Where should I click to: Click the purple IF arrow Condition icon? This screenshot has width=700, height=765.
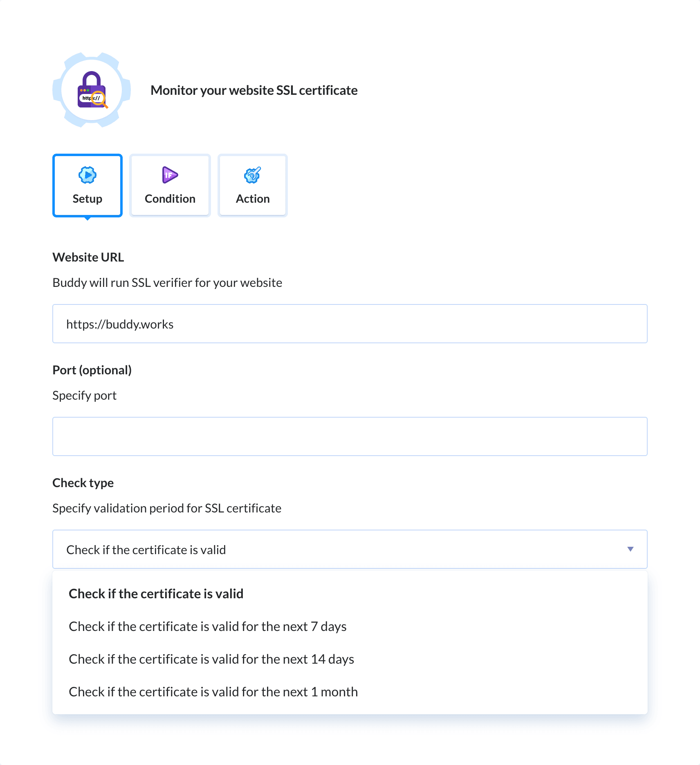point(169,175)
